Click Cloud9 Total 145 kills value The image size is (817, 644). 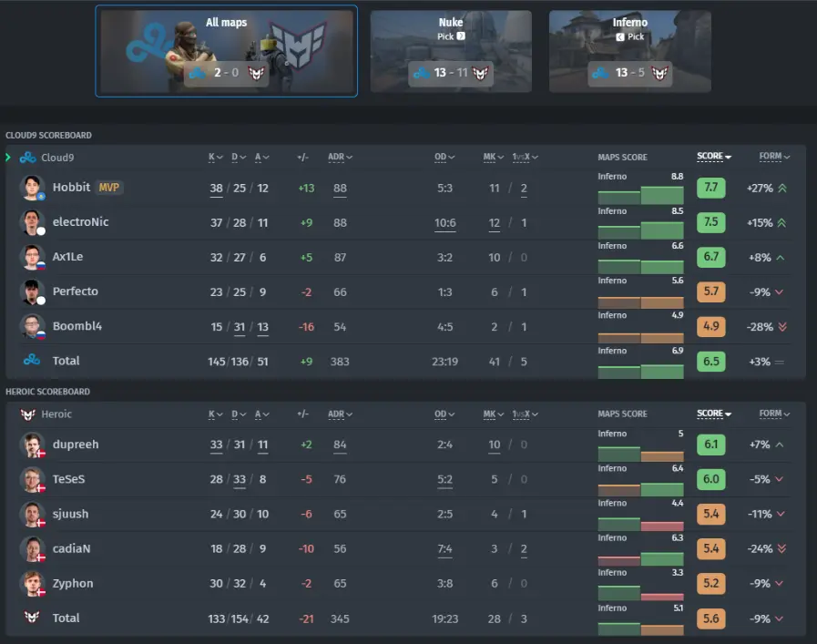[216, 362]
